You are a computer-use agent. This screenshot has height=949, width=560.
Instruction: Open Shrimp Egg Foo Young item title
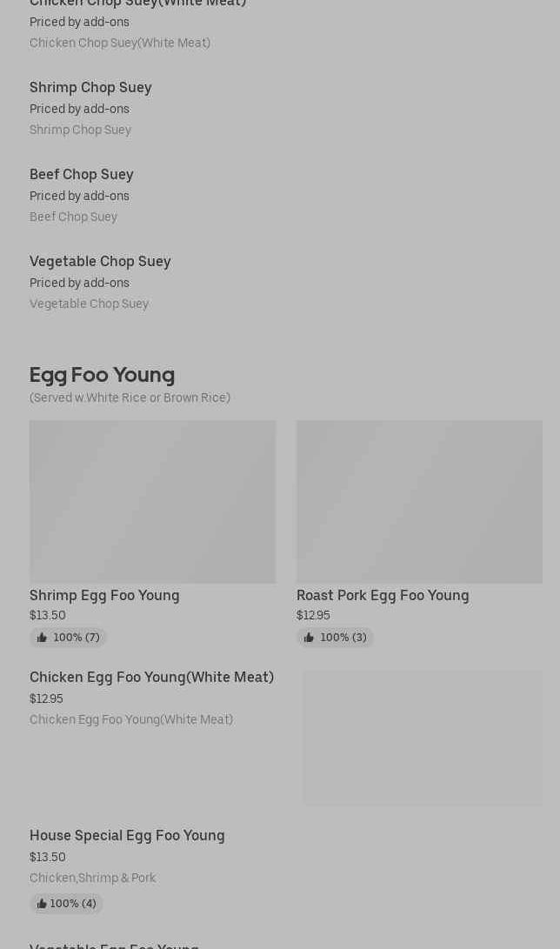click(x=104, y=596)
